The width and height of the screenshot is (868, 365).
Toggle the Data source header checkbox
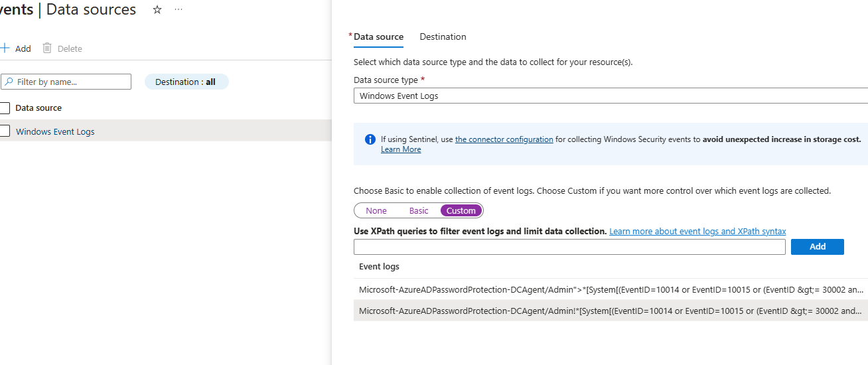[x=5, y=108]
